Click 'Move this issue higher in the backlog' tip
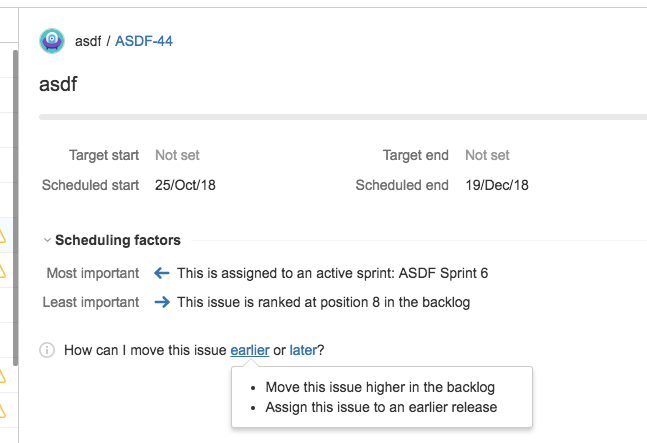Image resolution: width=647 pixels, height=443 pixels. coord(380,387)
